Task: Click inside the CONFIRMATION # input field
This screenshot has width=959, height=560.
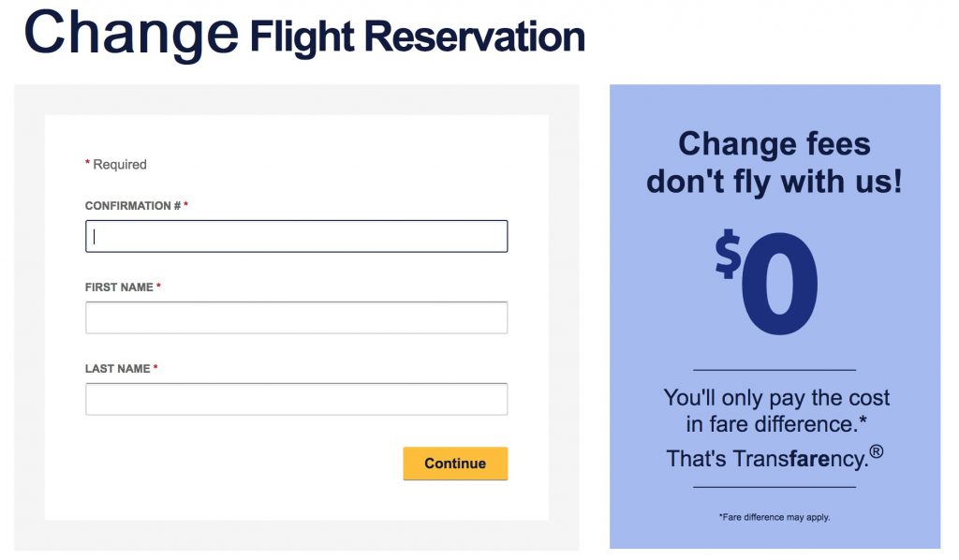Action: 296,235
